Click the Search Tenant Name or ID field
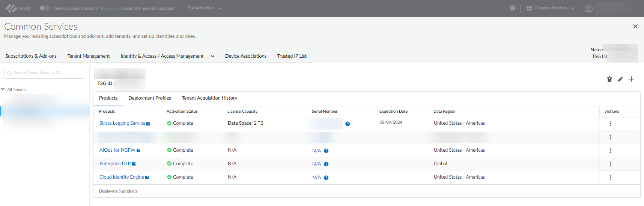The height and width of the screenshot is (206, 644). click(x=45, y=73)
